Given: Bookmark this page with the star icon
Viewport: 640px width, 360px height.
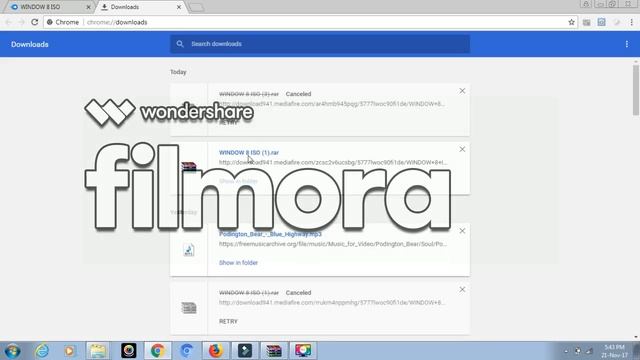Looking at the screenshot, I should [571, 22].
